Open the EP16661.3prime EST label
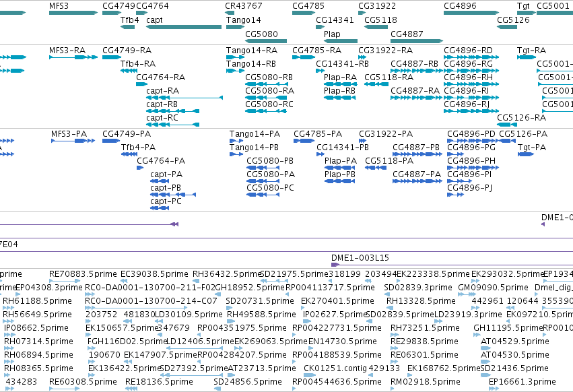The height and width of the screenshot is (392, 573). tap(523, 382)
